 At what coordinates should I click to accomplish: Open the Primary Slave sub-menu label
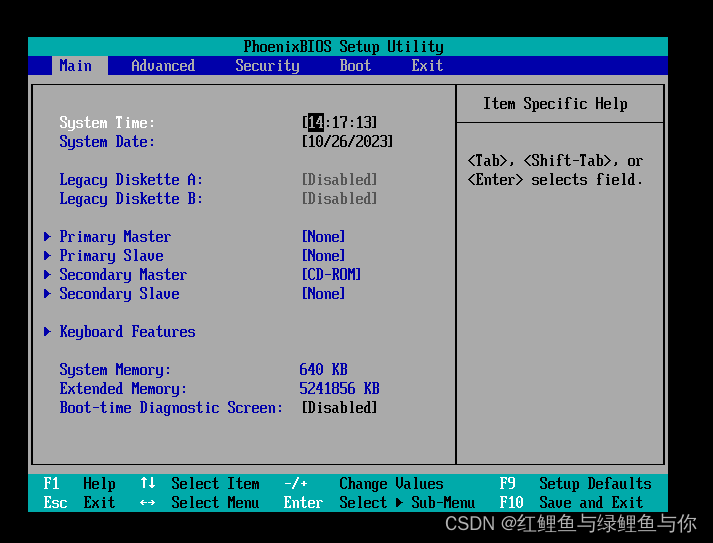(111, 256)
